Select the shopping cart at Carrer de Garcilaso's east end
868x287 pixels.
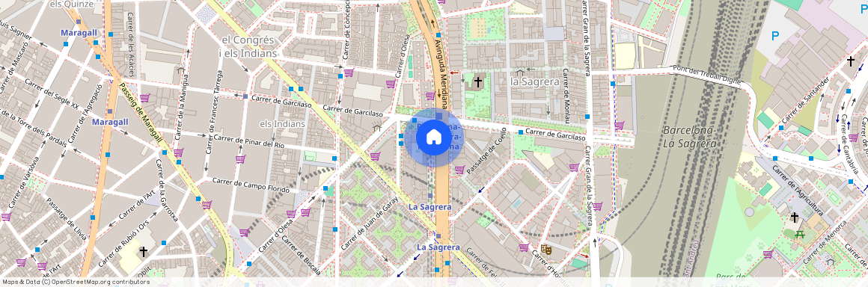pyautogui.click(x=619, y=126)
